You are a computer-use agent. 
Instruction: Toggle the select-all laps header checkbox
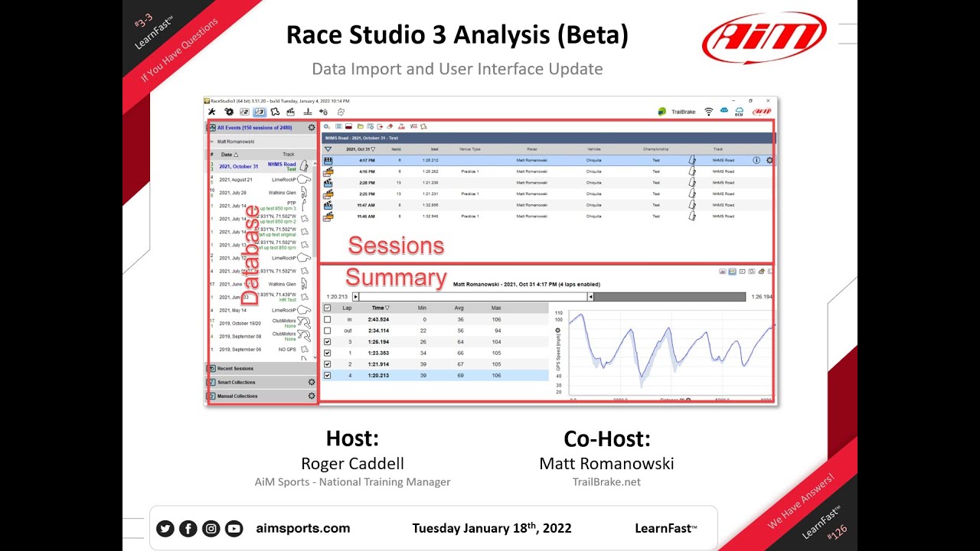[x=328, y=308]
